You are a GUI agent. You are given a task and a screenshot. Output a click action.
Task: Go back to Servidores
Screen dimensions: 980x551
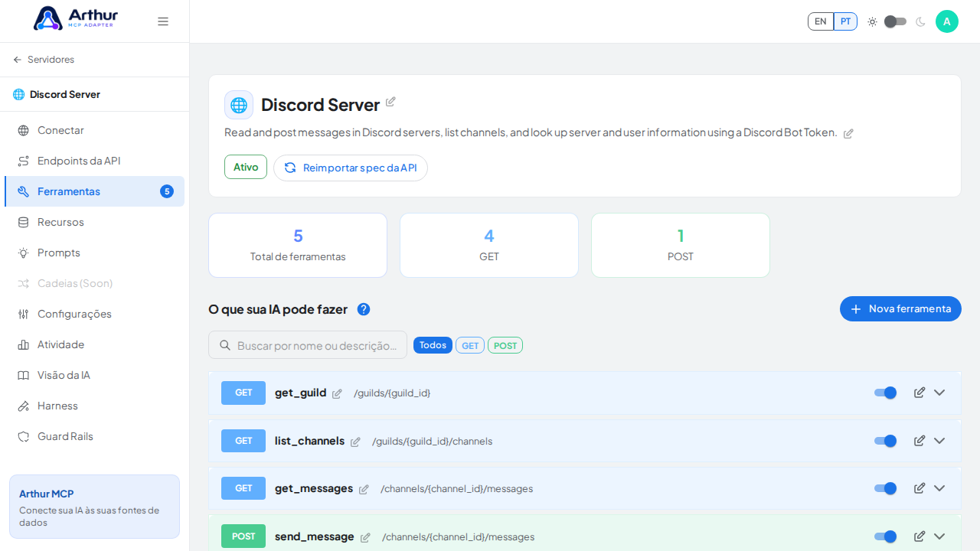coord(44,60)
